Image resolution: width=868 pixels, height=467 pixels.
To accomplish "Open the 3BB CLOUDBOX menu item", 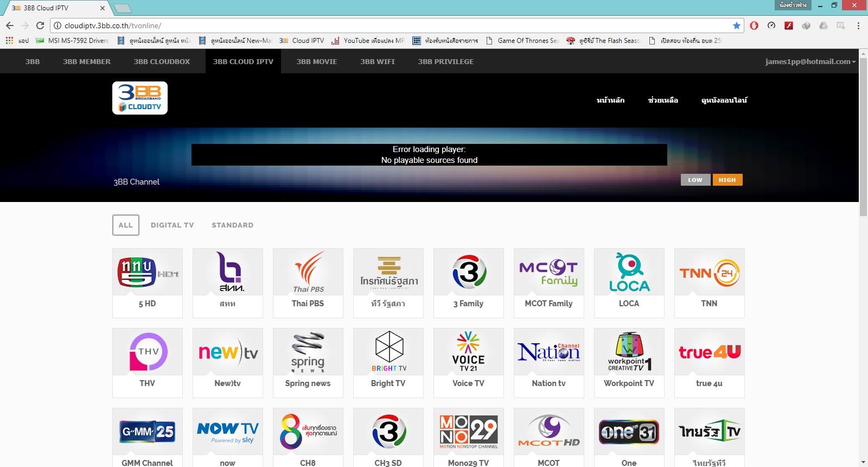I will [162, 61].
